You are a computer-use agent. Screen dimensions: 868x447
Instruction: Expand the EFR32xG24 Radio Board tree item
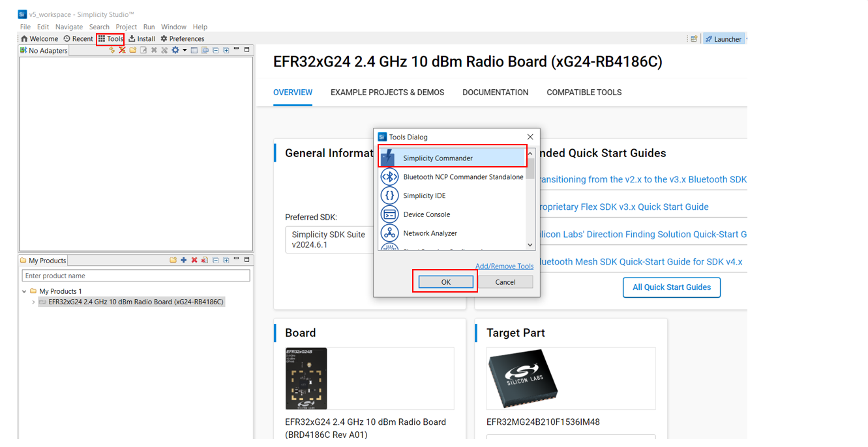click(x=33, y=302)
